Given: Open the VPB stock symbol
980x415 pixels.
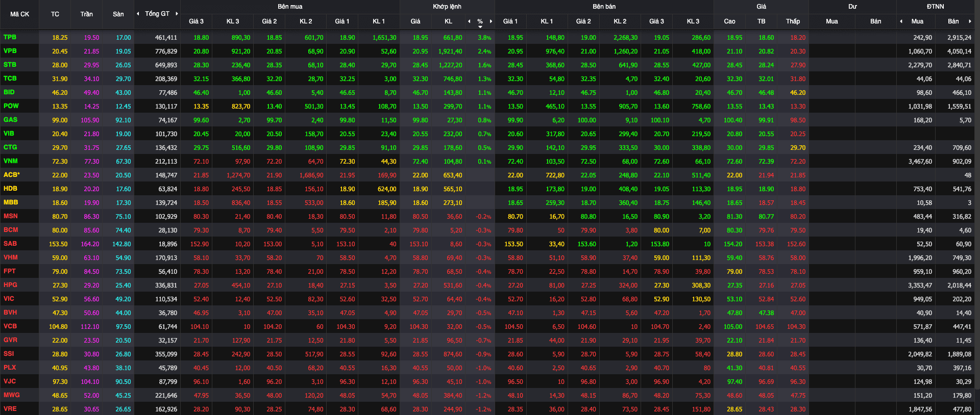Looking at the screenshot, I should pos(10,51).
